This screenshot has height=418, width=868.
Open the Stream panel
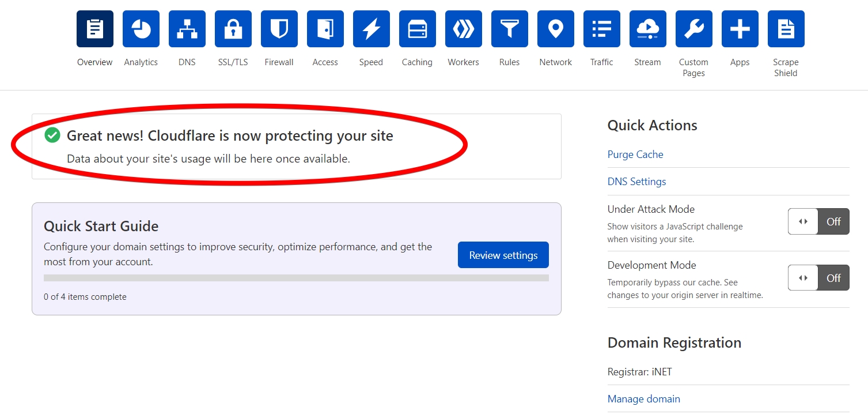tap(647, 28)
